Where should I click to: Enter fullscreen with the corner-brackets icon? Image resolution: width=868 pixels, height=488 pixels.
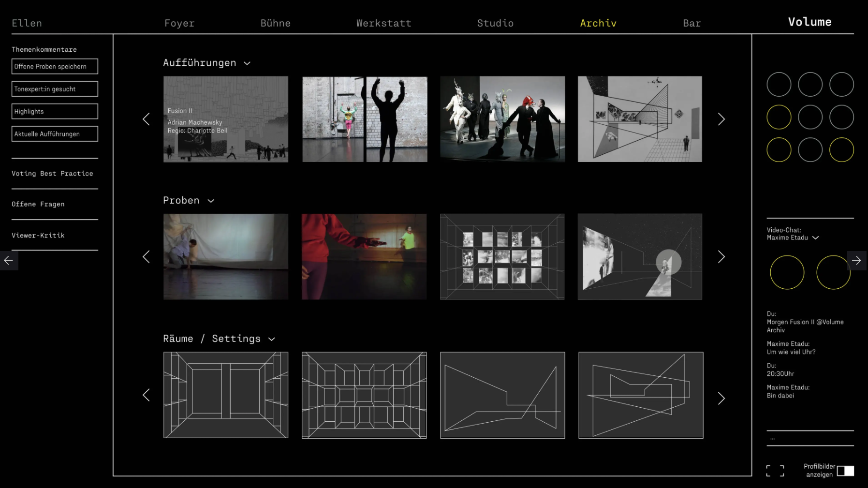click(775, 471)
